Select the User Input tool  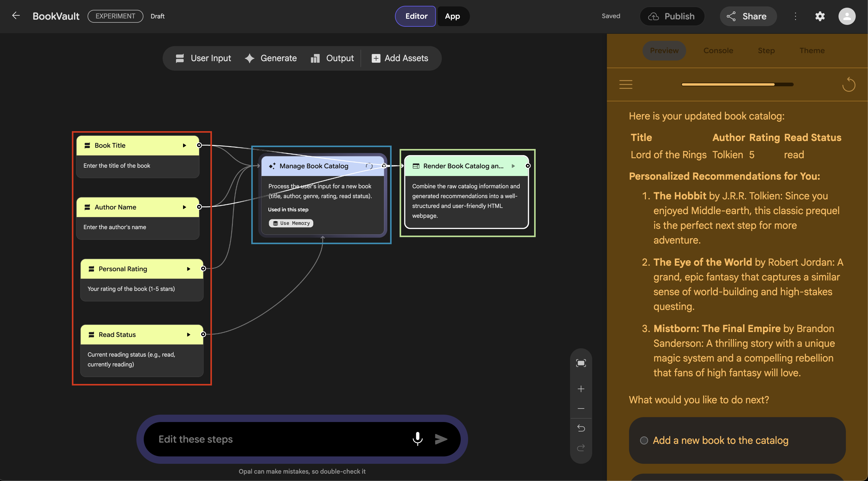click(x=203, y=58)
